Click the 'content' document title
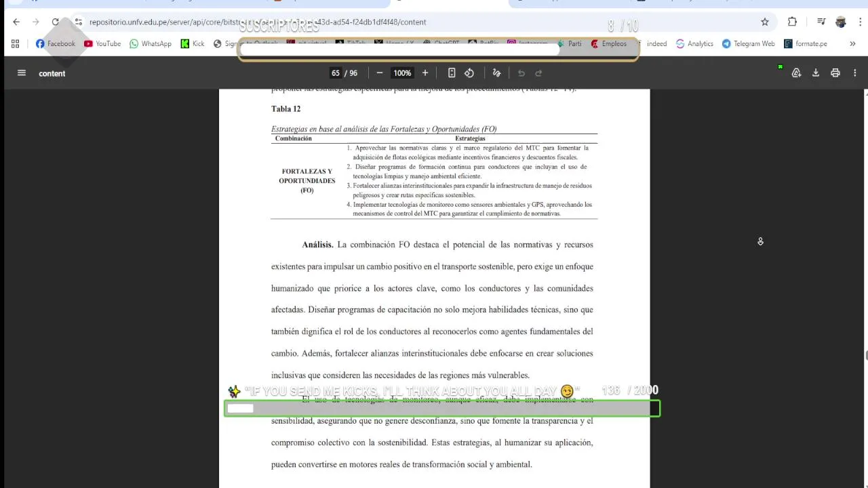The width and height of the screenshot is (868, 488). pyautogui.click(x=52, y=73)
